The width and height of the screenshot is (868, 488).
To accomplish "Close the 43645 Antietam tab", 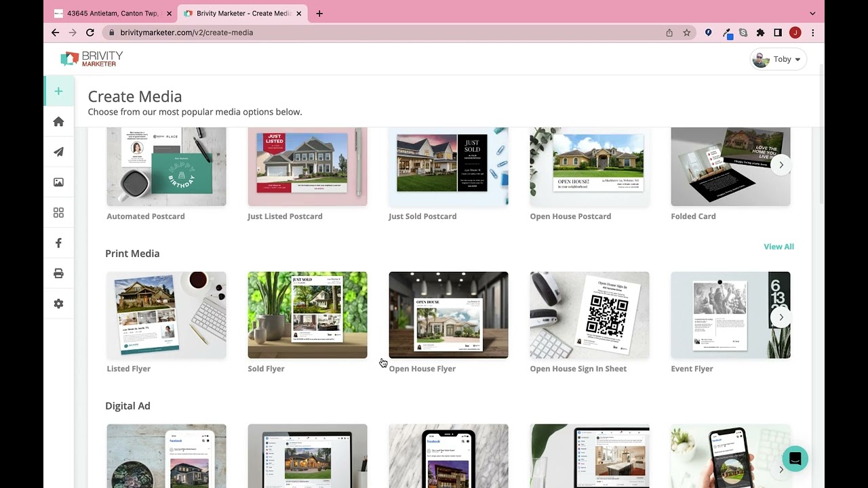I will 169,14.
